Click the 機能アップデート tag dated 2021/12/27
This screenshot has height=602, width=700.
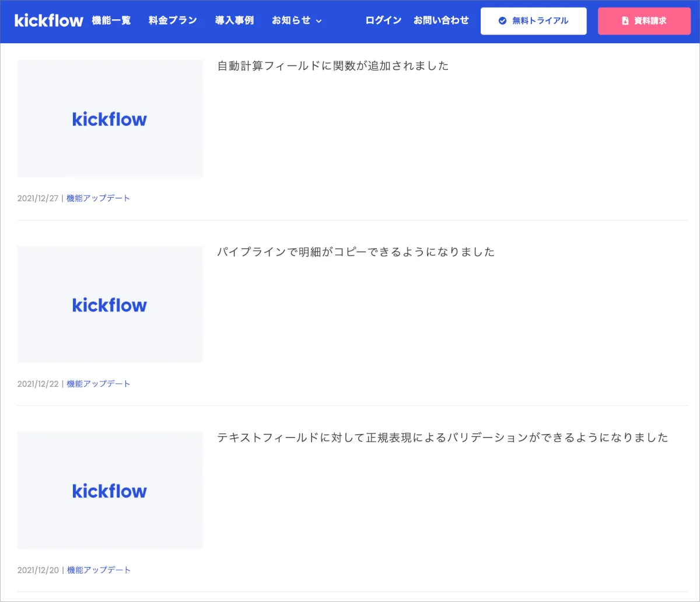99,198
